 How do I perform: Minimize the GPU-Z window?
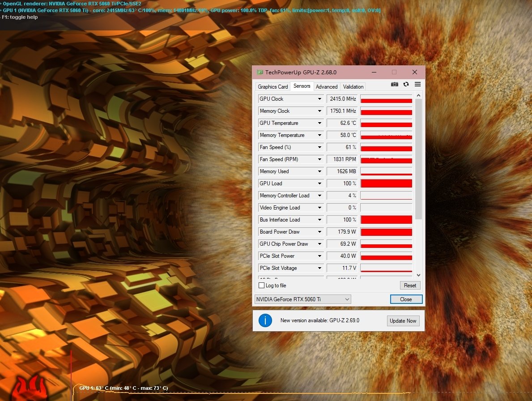374,72
